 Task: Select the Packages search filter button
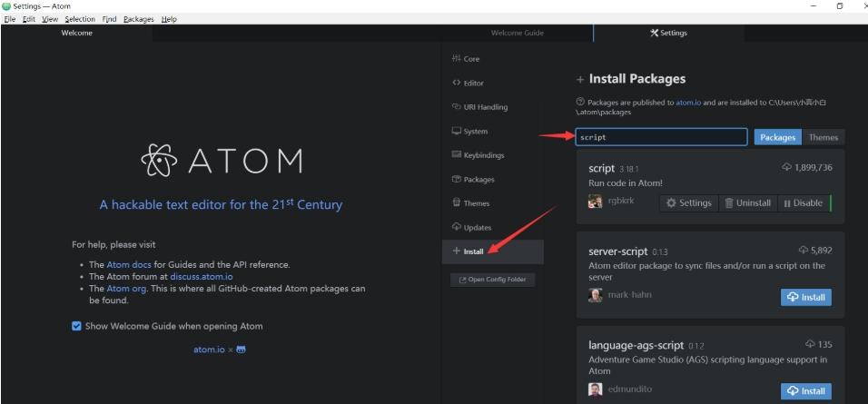pyautogui.click(x=778, y=138)
